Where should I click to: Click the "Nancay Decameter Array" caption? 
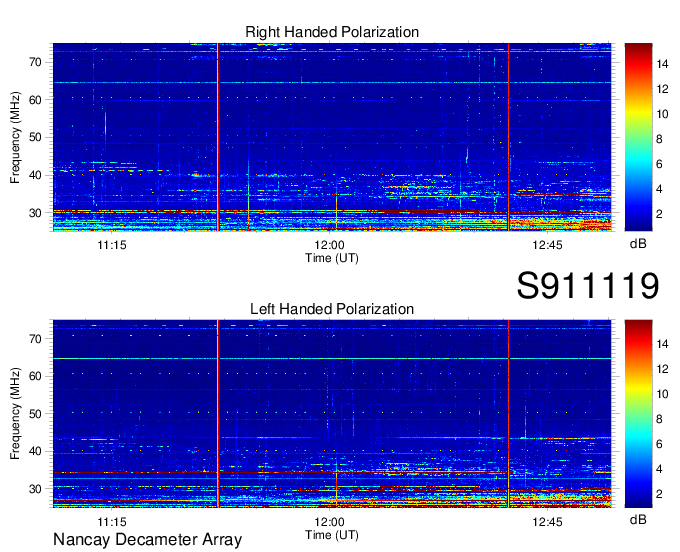[147, 540]
